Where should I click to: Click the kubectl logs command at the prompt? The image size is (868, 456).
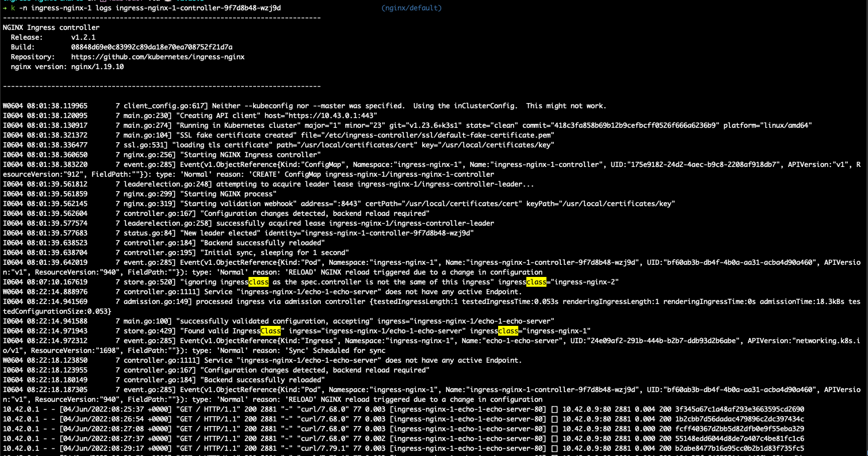146,8
